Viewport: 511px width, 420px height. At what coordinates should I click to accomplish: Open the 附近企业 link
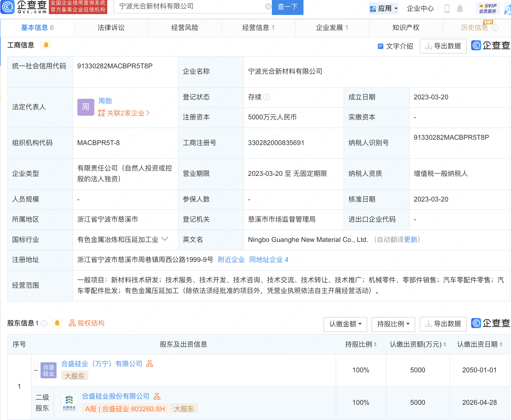coord(231,260)
